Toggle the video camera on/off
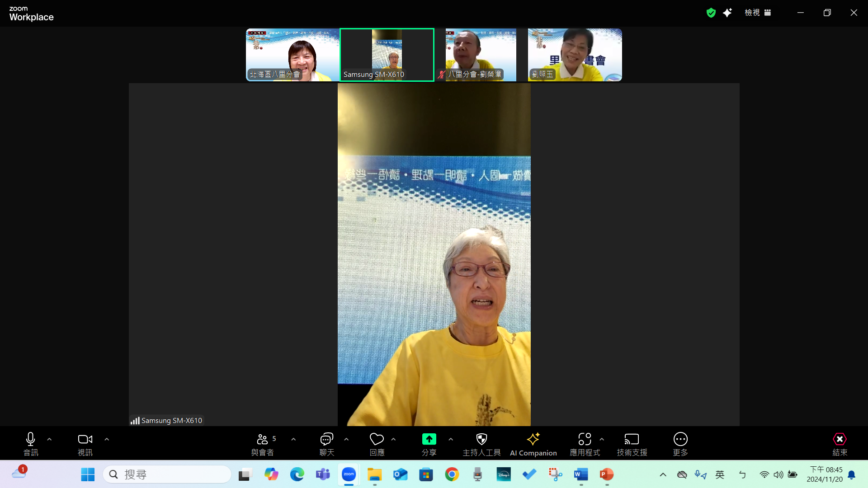The height and width of the screenshot is (488, 868). [85, 444]
